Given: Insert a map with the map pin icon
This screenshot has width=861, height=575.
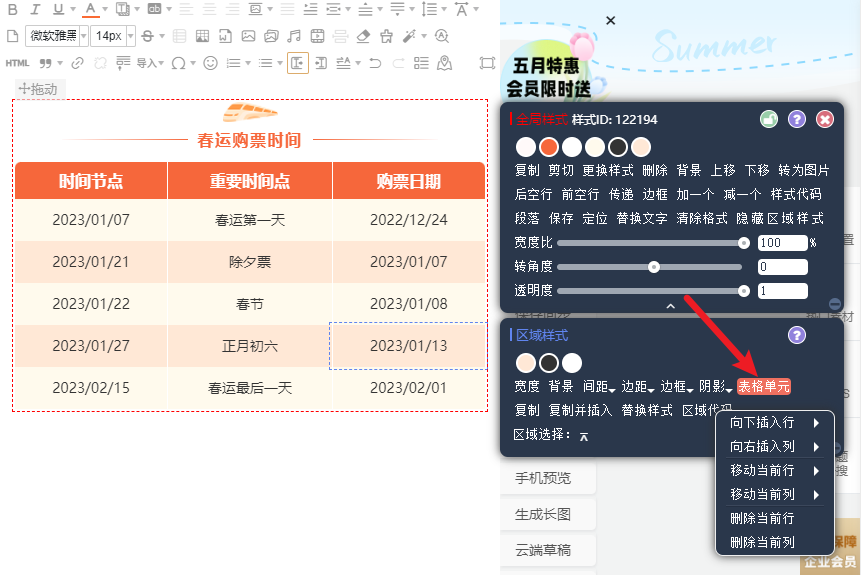Looking at the screenshot, I should [x=444, y=63].
